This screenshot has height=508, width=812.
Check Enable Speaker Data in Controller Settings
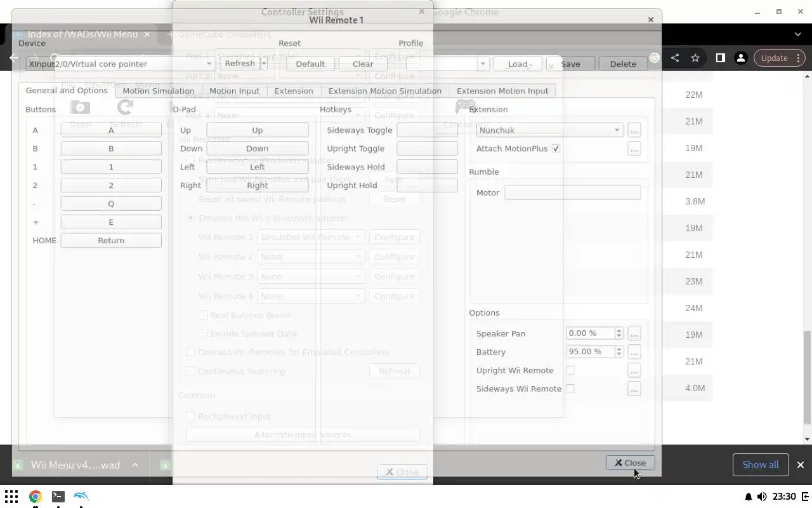(203, 333)
